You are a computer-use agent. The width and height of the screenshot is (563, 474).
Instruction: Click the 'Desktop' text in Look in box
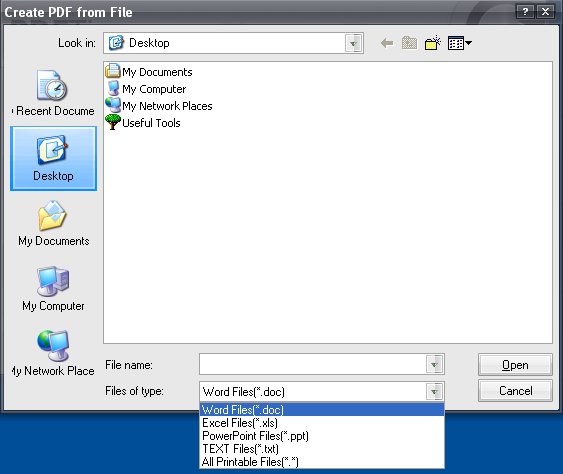coord(149,43)
